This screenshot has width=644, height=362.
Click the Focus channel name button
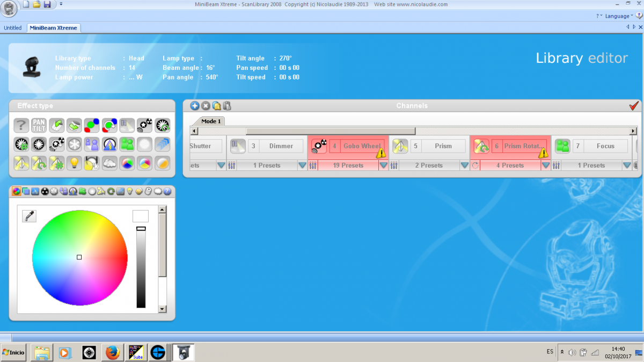(605, 146)
